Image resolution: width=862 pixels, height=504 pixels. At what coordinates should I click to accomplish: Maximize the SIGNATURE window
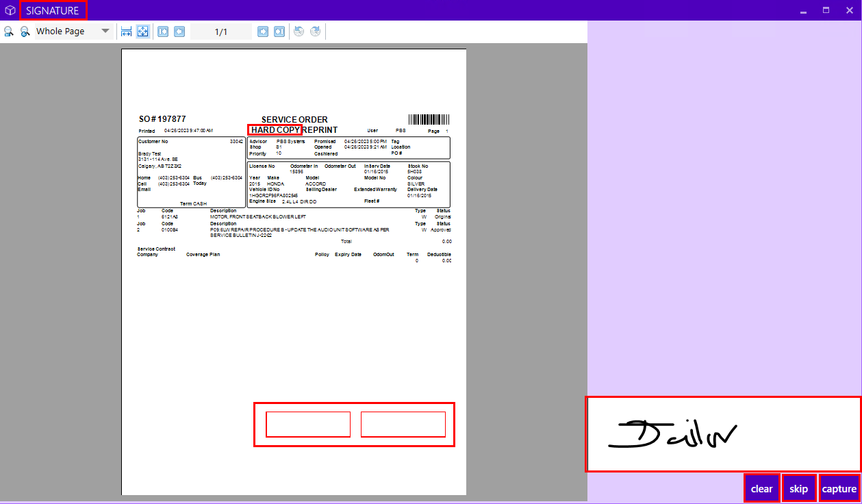[x=826, y=10]
